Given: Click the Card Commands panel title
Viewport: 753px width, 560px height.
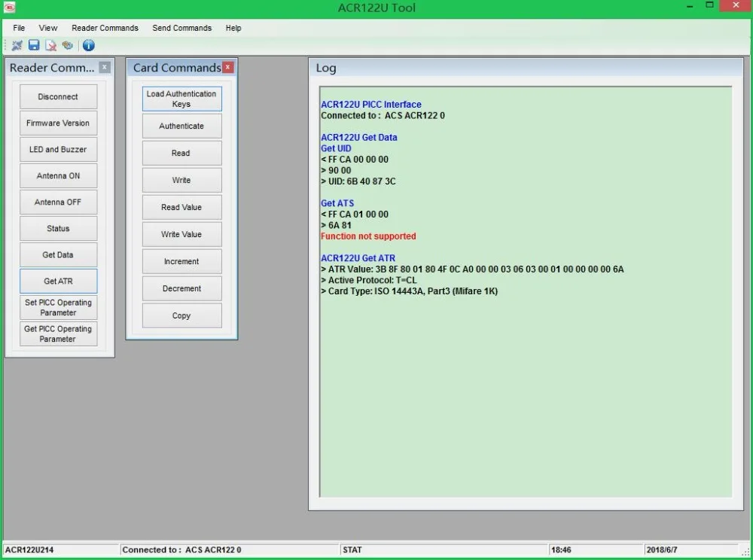Looking at the screenshot, I should click(177, 68).
